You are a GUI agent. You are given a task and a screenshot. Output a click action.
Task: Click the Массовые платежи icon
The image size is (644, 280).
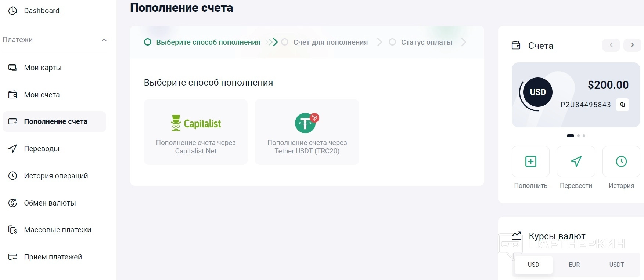point(13,230)
